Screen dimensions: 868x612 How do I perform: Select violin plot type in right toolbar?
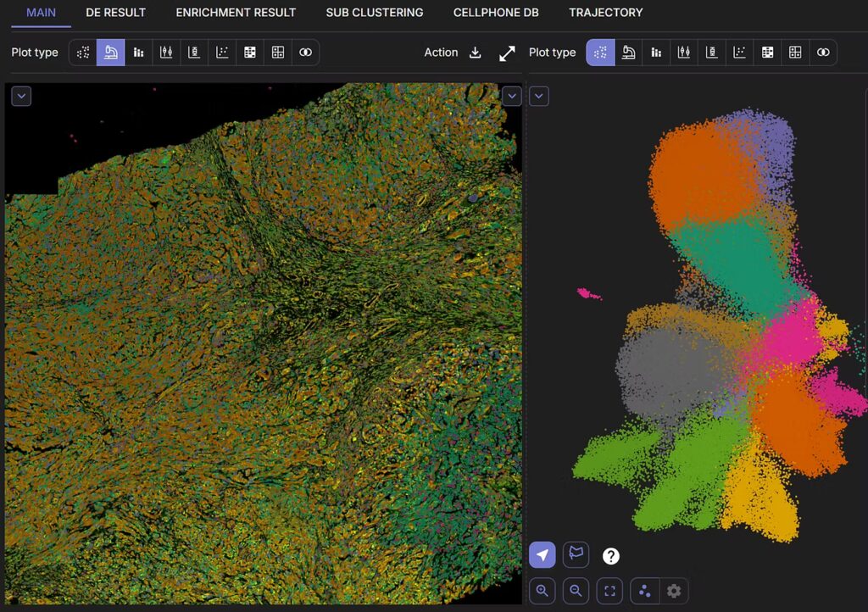pyautogui.click(x=684, y=53)
